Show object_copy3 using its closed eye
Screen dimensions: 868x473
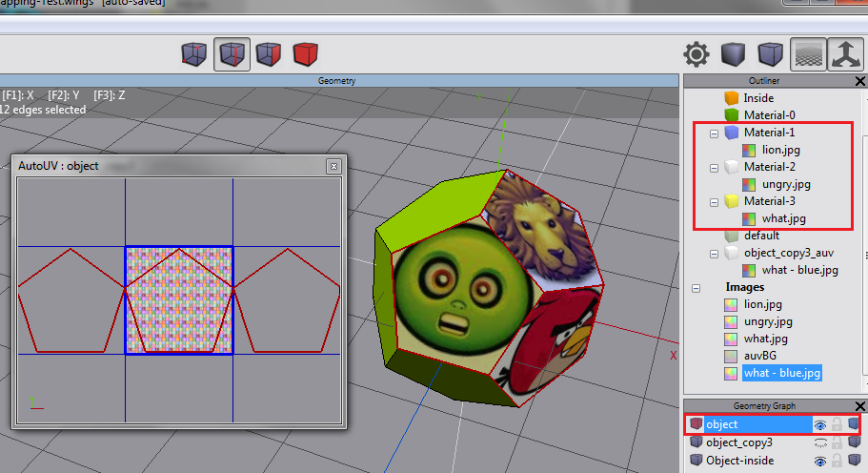coord(820,443)
